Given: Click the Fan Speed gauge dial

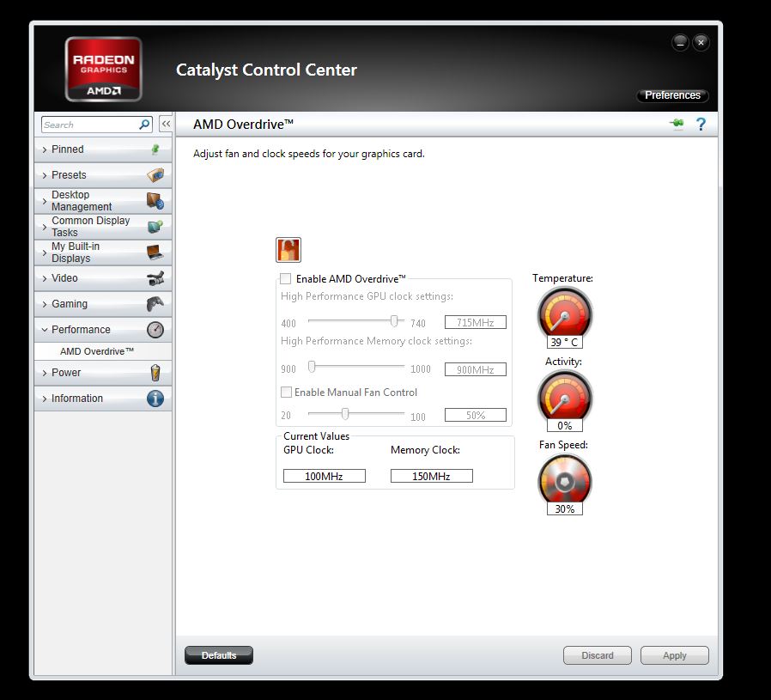Looking at the screenshot, I should coord(564,480).
